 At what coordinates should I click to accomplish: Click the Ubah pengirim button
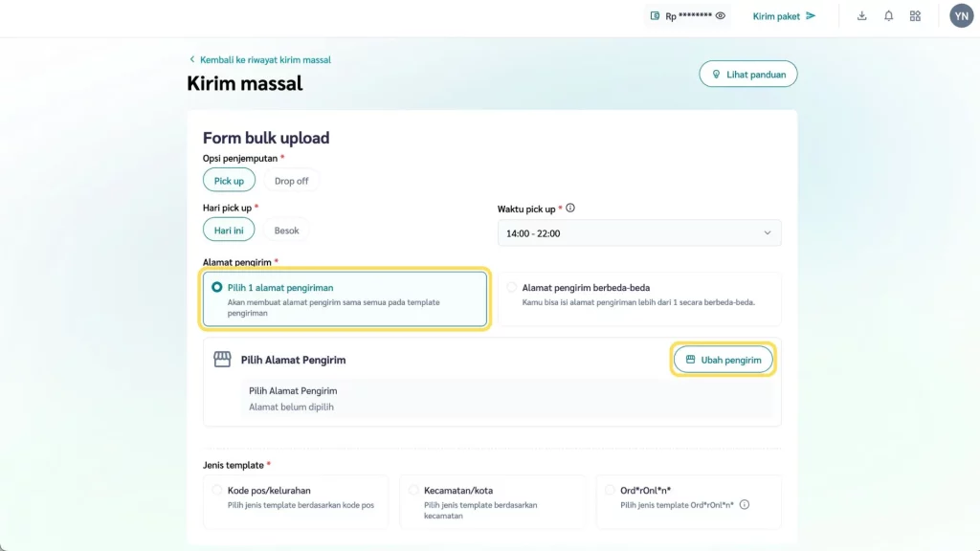click(x=723, y=360)
